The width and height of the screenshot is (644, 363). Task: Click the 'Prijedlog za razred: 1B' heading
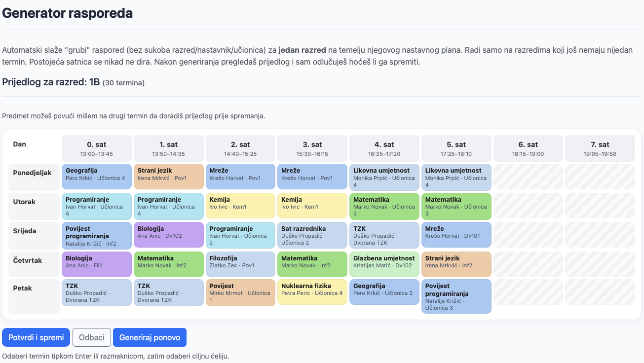(74, 82)
